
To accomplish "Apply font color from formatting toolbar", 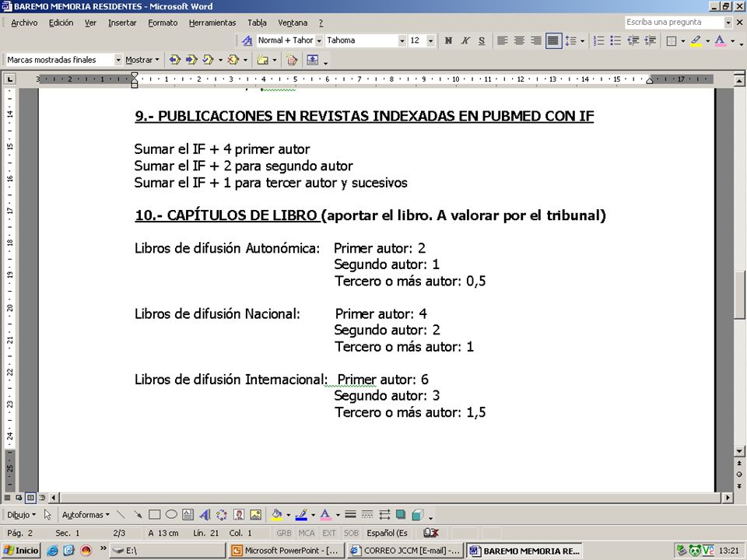I will coord(720,41).
